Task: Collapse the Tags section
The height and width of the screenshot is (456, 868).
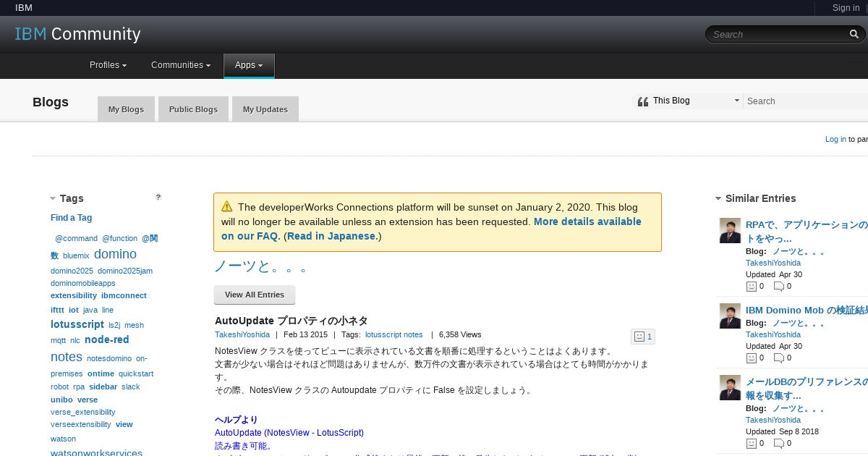Action: click(x=53, y=198)
